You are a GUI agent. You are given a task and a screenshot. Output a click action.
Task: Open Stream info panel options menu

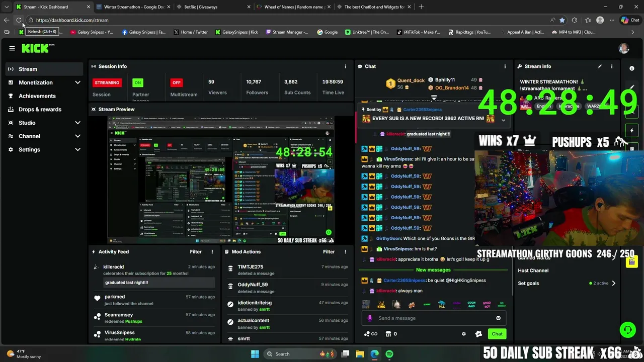coord(612,66)
